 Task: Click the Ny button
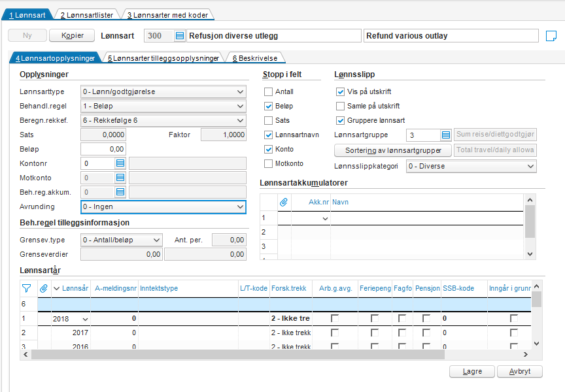[27, 35]
